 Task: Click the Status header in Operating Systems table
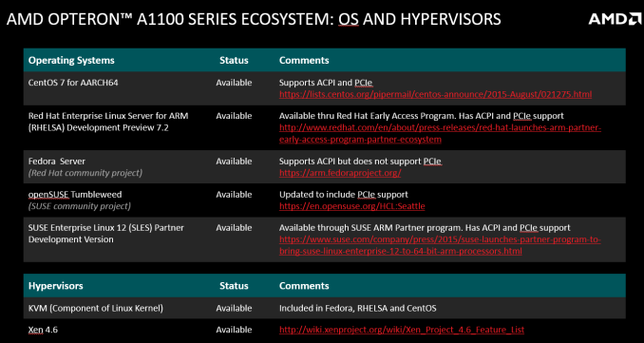point(234,60)
